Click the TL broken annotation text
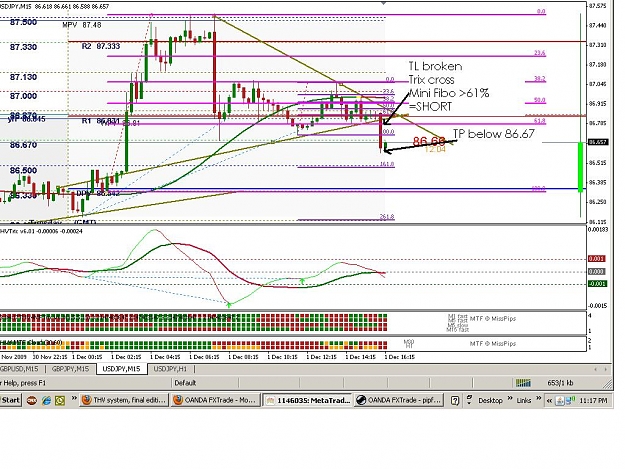Screen dimensions: 625x469 click(435, 66)
